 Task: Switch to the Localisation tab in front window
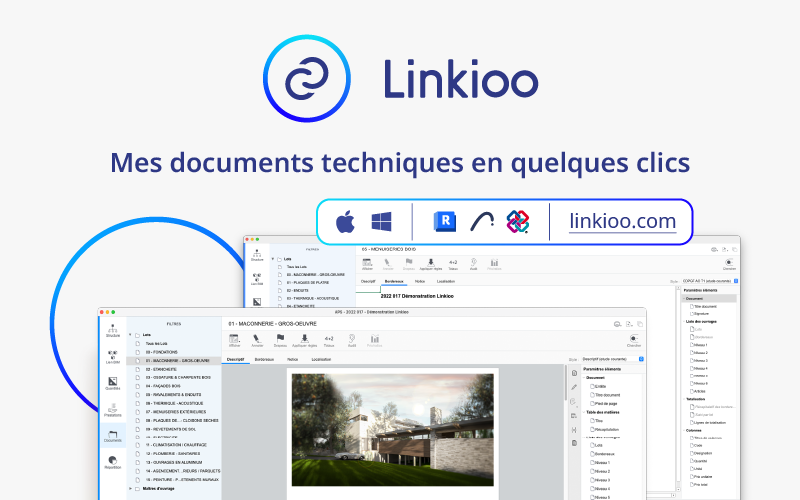coord(322,358)
